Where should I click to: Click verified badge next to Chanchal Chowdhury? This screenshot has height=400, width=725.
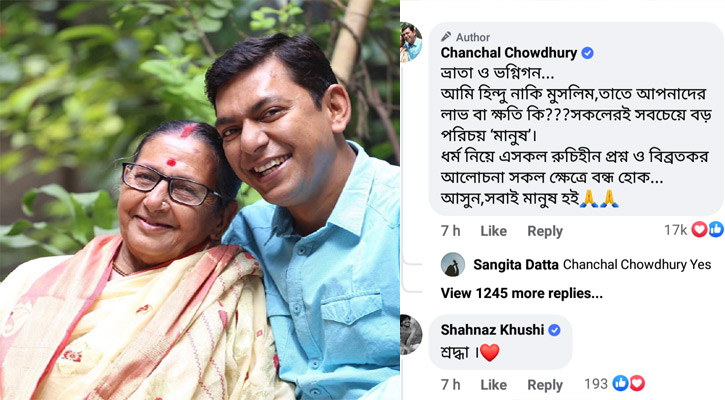pos(588,53)
